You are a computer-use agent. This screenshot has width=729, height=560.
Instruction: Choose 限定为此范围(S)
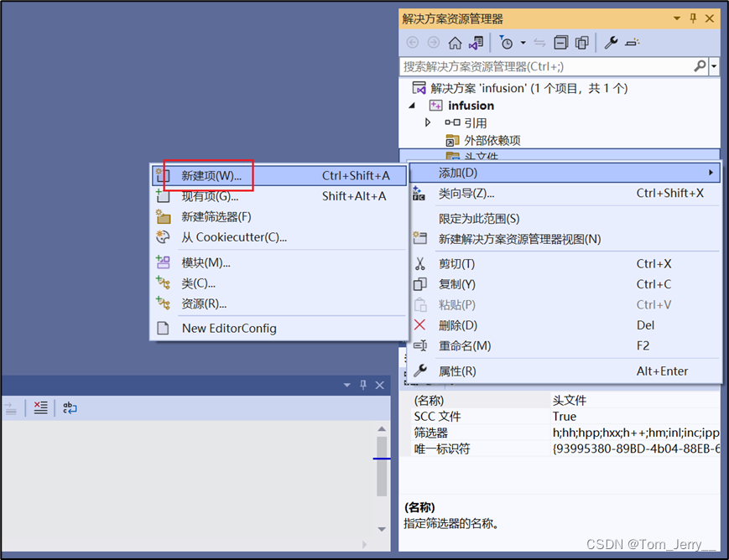(565, 219)
